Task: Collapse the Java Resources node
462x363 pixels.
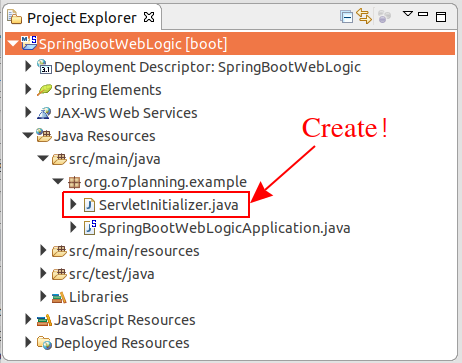Action: pyautogui.click(x=28, y=136)
